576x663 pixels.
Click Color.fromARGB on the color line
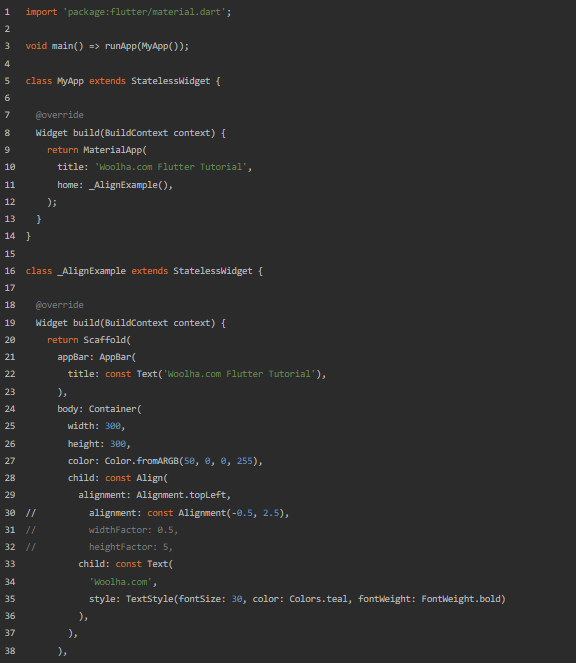[142, 461]
